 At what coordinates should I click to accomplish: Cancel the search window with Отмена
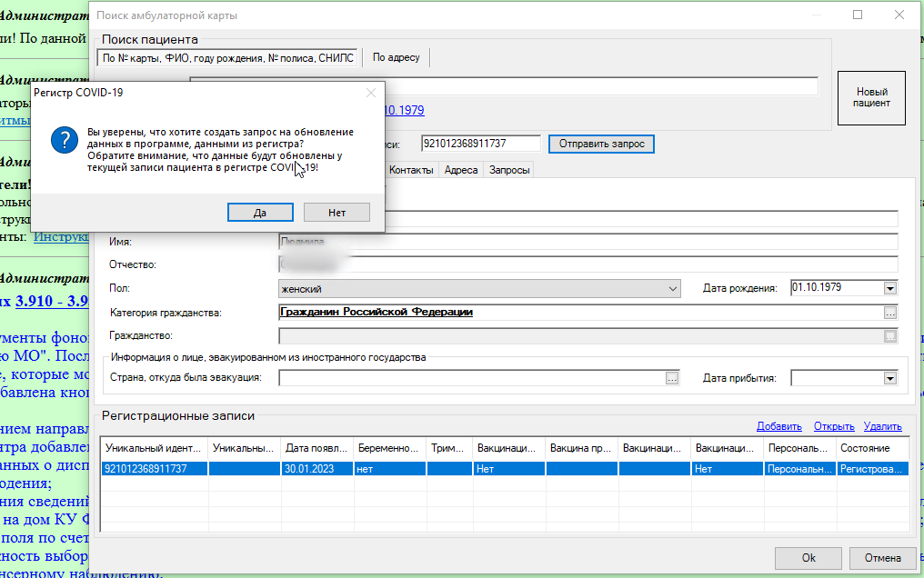click(882, 558)
